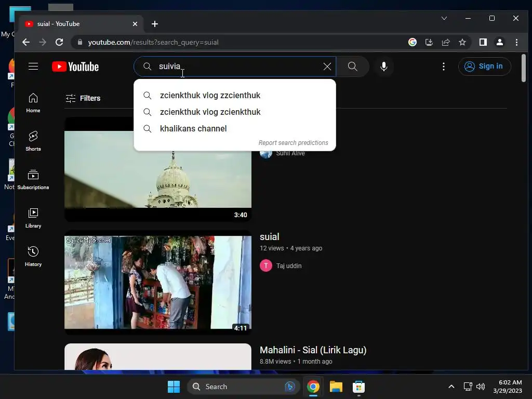The image size is (532, 399).
Task: Open Chrome from the taskbar
Action: point(313,387)
